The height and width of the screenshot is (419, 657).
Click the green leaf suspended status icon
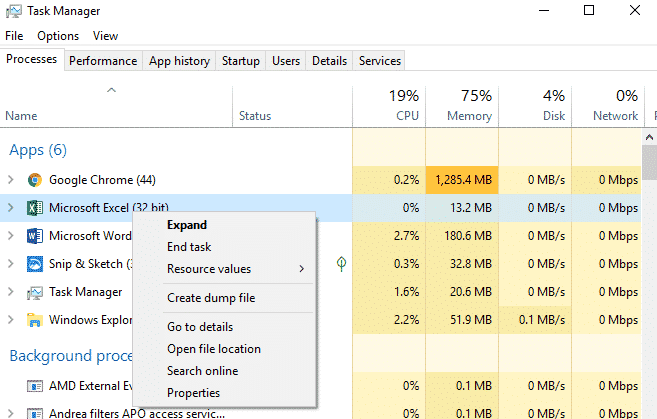(341, 264)
